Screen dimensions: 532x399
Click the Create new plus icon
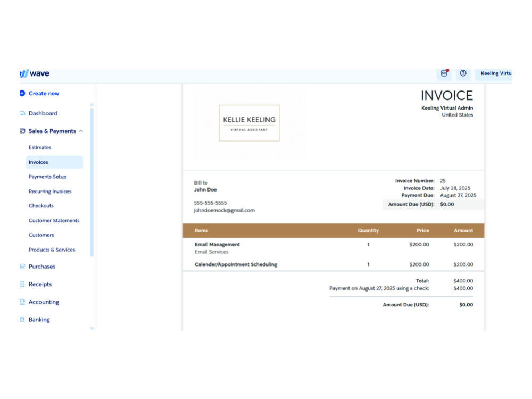[22, 93]
